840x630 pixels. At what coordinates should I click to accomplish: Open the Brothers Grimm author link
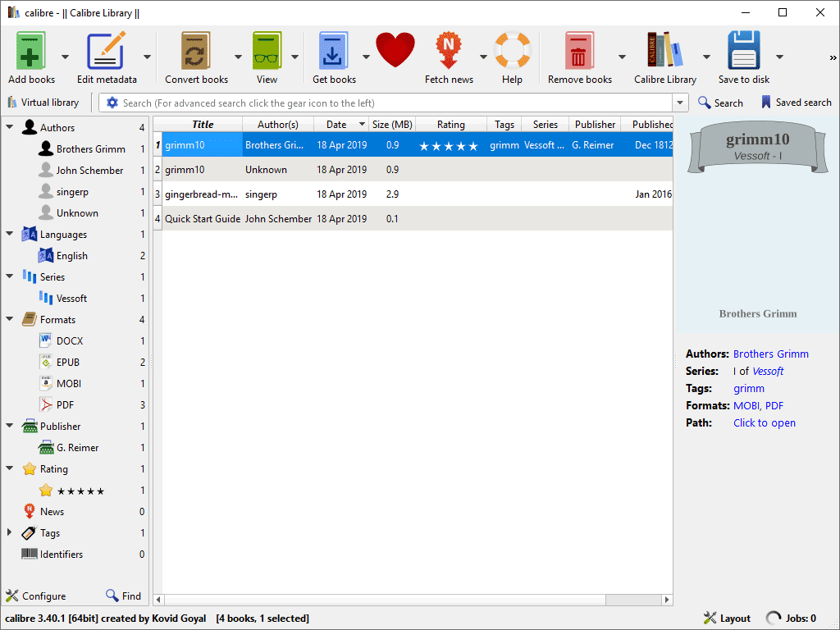(770, 354)
